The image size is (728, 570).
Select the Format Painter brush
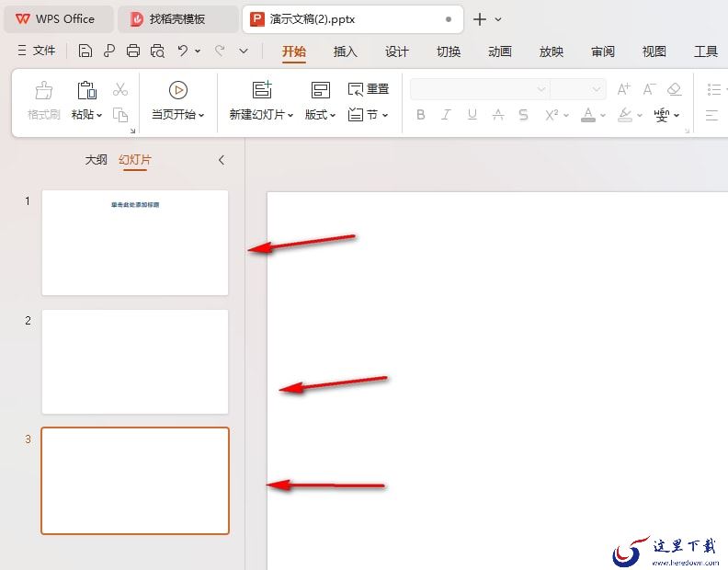coord(43,90)
